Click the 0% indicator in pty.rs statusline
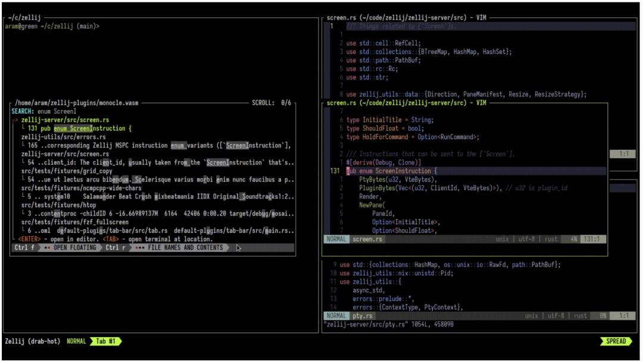Screen dimensions: 643x364 point(603,316)
